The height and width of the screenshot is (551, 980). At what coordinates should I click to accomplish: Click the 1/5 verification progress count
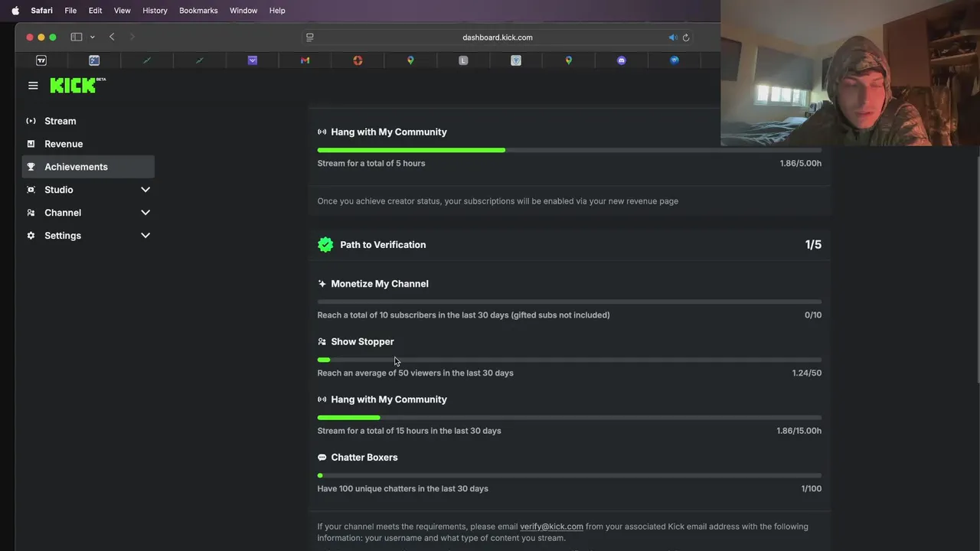point(813,245)
